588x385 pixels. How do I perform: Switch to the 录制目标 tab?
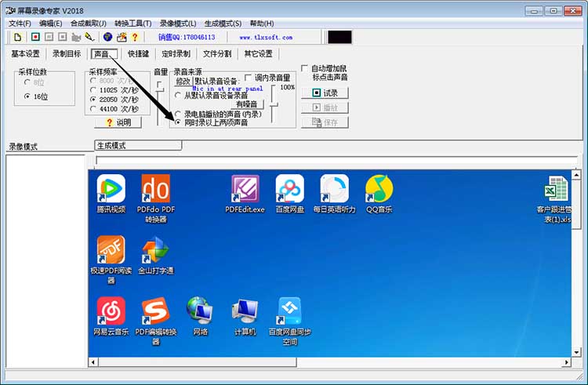(67, 53)
